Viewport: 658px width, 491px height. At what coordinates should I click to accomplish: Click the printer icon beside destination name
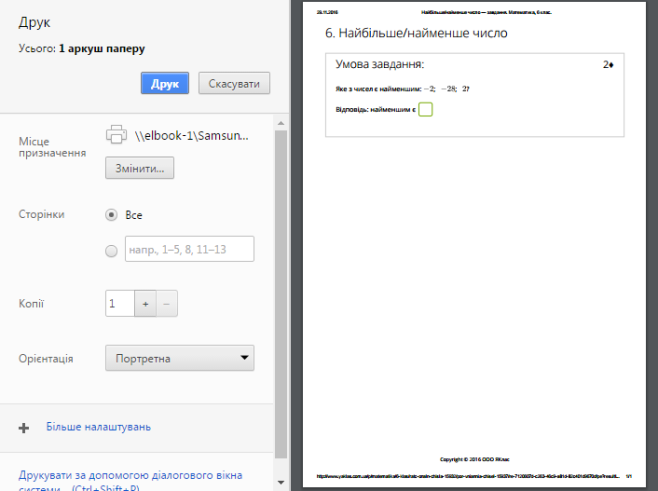(117, 135)
